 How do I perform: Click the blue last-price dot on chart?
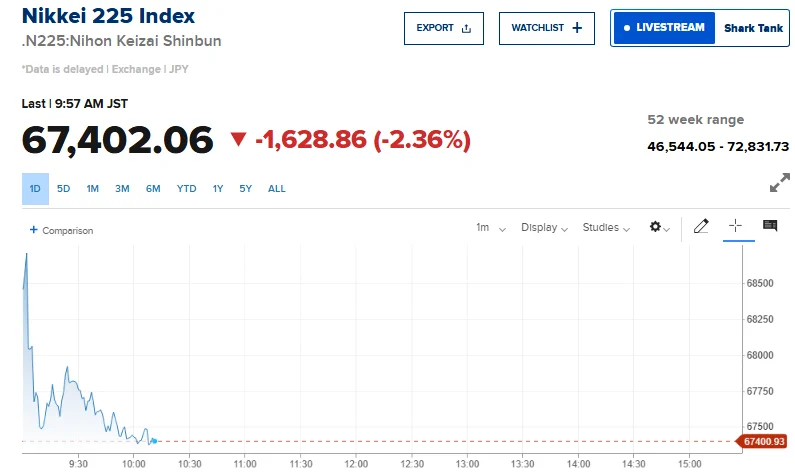click(155, 441)
